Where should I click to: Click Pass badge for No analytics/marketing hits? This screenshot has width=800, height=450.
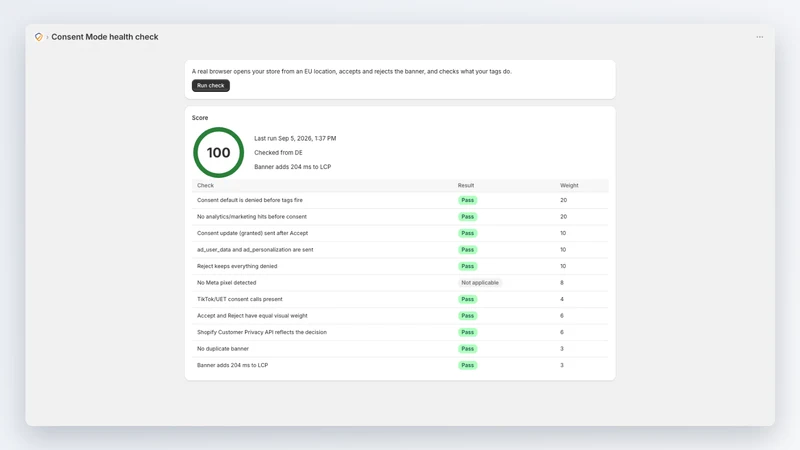click(x=467, y=217)
